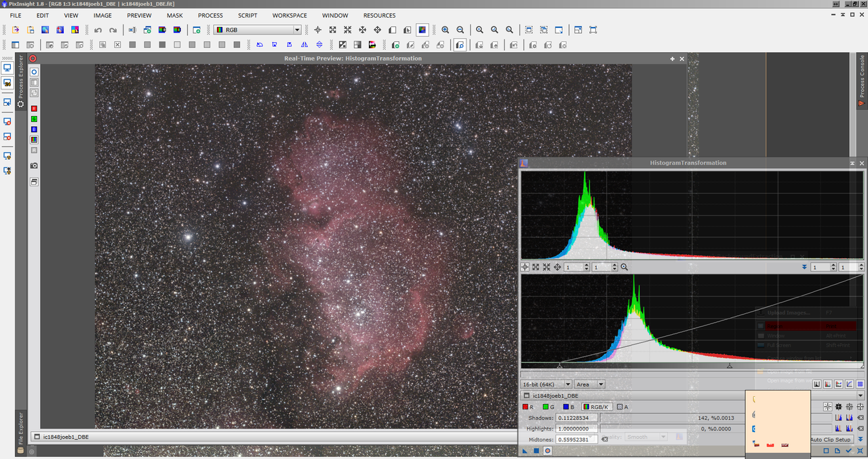This screenshot has height=459, width=868.
Task: Click the highlighted Real-Time Preview toolbar icon
Action: pos(460,45)
